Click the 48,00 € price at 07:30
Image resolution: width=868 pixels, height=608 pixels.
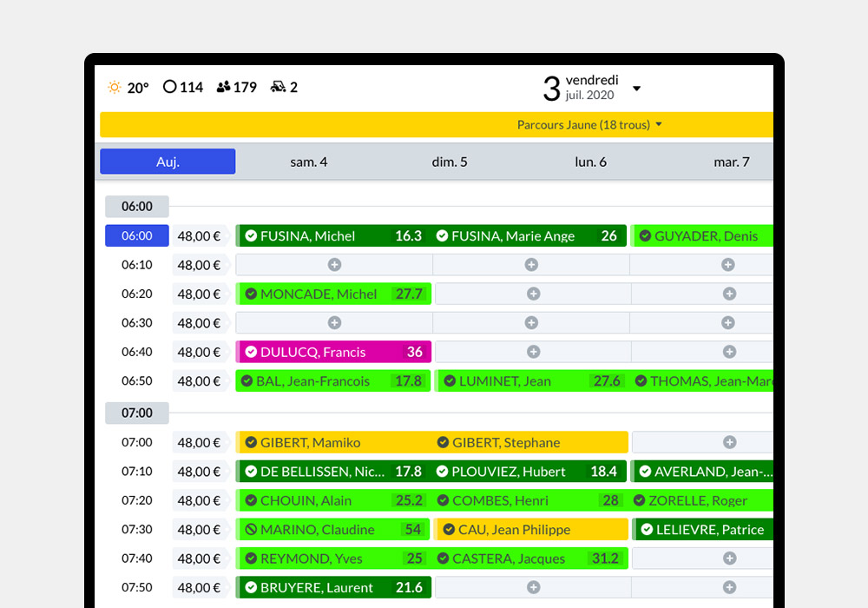coord(199,529)
